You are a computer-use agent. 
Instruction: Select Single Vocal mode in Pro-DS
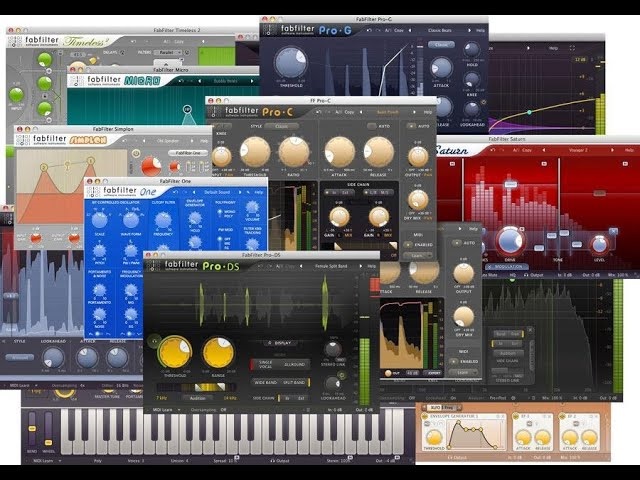pyautogui.click(x=266, y=364)
